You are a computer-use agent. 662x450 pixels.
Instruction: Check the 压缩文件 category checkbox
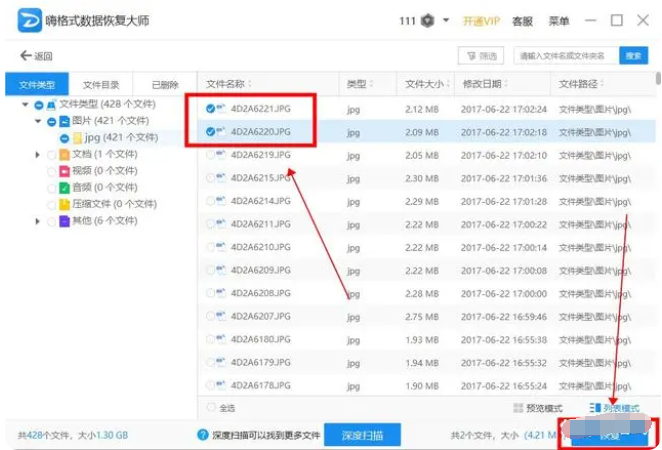click(52, 205)
